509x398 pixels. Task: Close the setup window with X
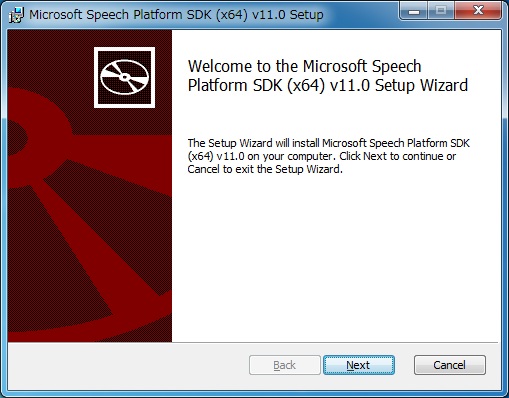(478, 11)
